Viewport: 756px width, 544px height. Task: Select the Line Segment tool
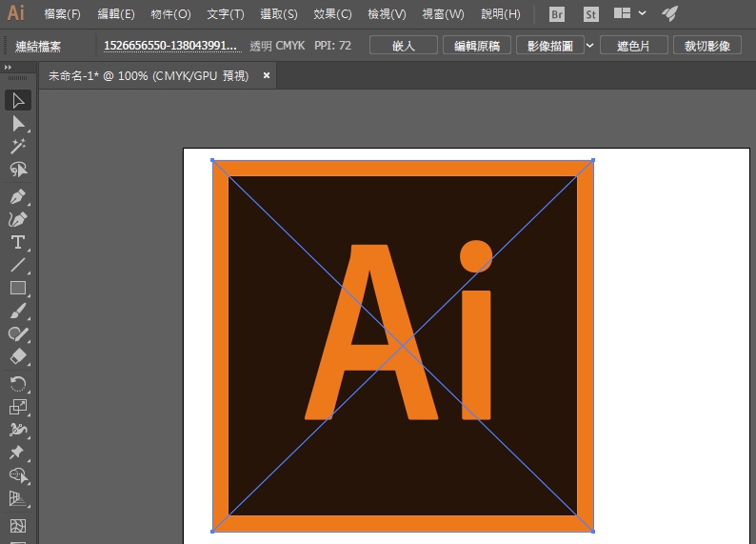click(18, 265)
